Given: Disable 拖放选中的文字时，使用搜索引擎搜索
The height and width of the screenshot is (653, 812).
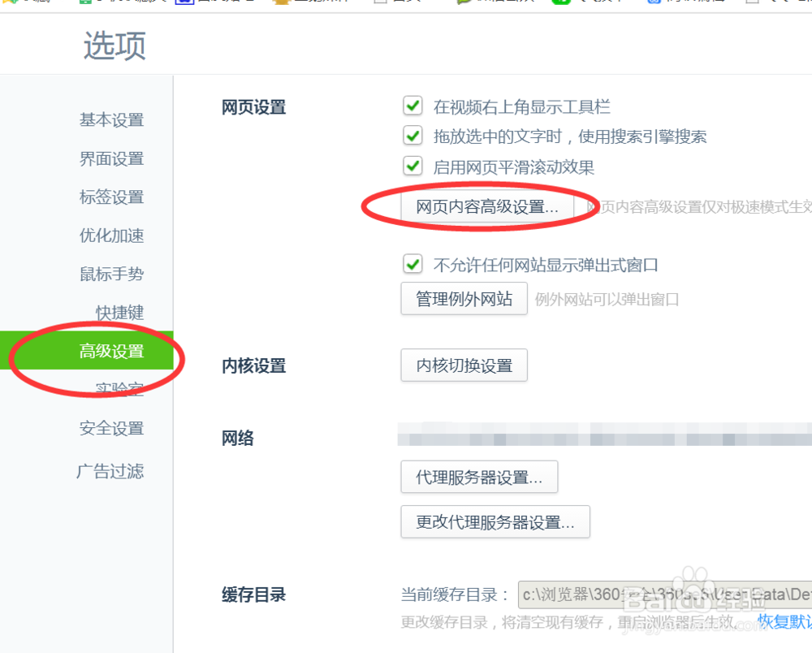Looking at the screenshot, I should click(x=412, y=136).
